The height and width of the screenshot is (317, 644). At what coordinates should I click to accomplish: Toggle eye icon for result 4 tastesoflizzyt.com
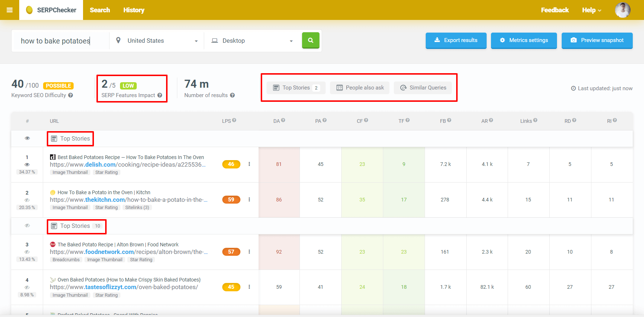27,287
